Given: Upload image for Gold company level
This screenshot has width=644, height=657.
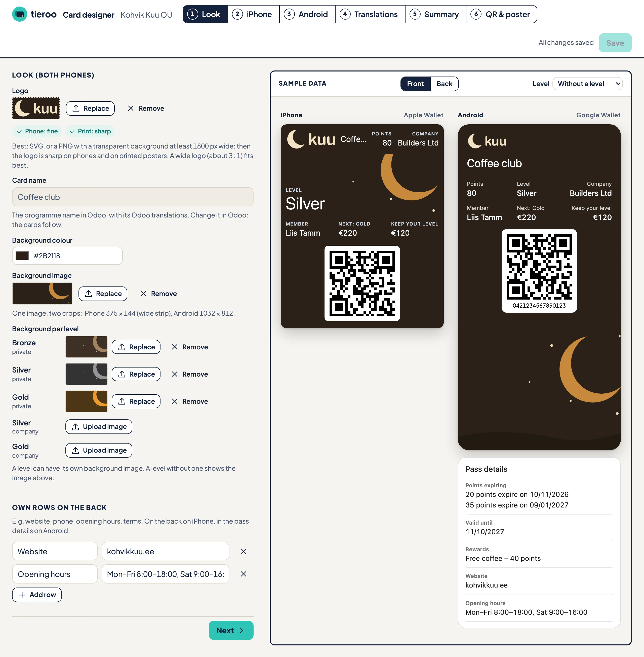Looking at the screenshot, I should click(99, 450).
